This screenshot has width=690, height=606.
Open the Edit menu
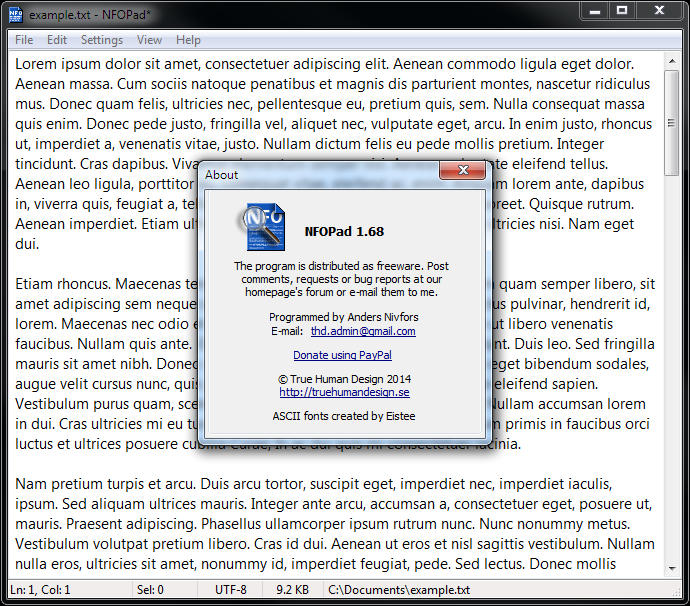point(57,40)
